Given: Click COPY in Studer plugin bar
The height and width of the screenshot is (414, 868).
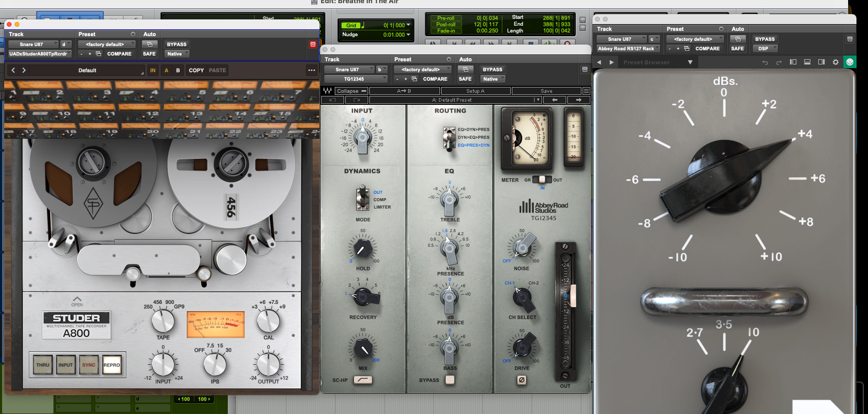Looking at the screenshot, I should pos(196,70).
